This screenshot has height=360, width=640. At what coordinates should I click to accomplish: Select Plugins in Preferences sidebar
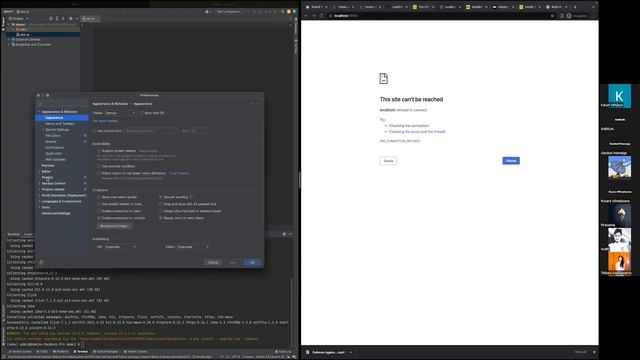coord(47,177)
